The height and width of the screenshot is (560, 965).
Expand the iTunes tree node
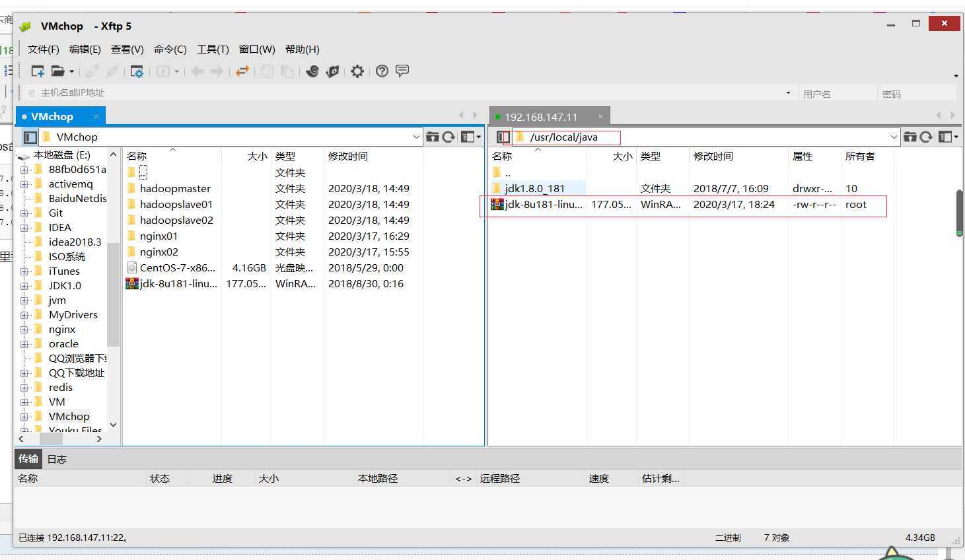coord(24,271)
